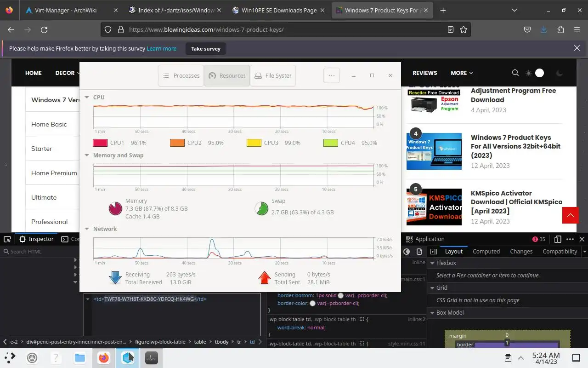This screenshot has height=368, width=588.
Task: Open the MORE dropdown in site menu
Action: click(x=462, y=73)
